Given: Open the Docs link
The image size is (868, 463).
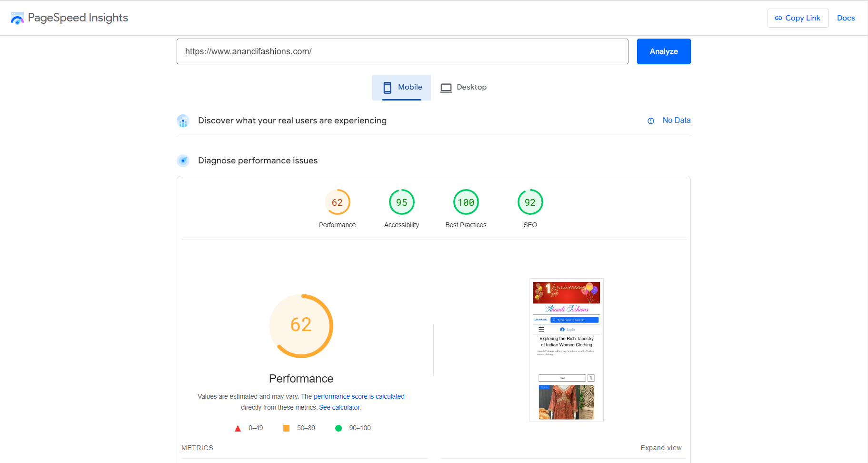Looking at the screenshot, I should point(846,18).
